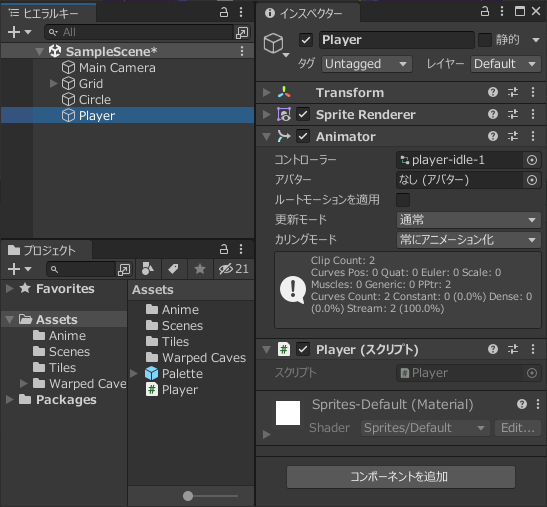This screenshot has width=547, height=507.
Task: Switch to the Hierarchy (ヒエラルキー) tab
Action: pyautogui.click(x=48, y=13)
